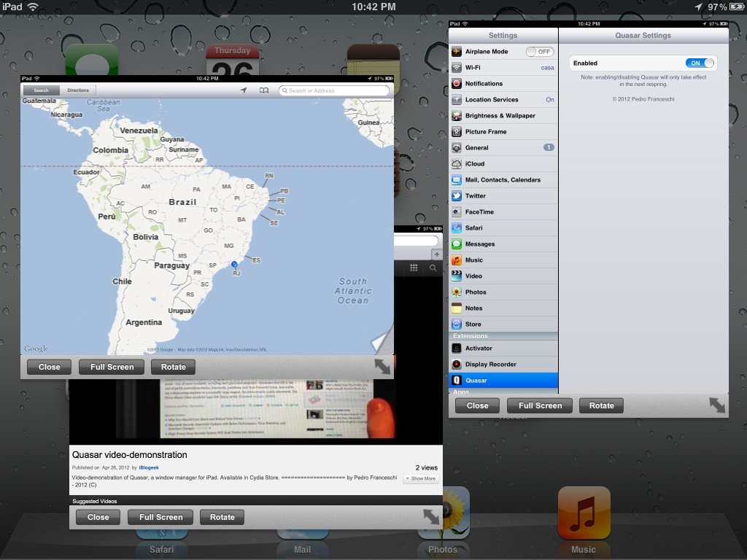Select the Directions tab in Maps
The width and height of the screenshot is (747, 560).
78,90
